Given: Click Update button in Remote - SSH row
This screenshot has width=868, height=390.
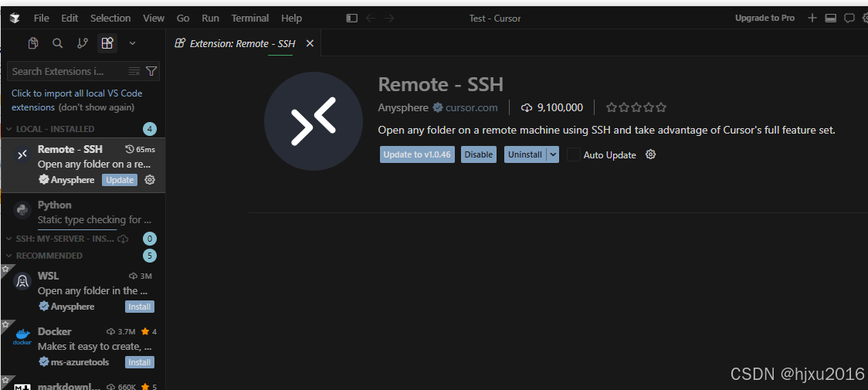Looking at the screenshot, I should [x=120, y=180].
